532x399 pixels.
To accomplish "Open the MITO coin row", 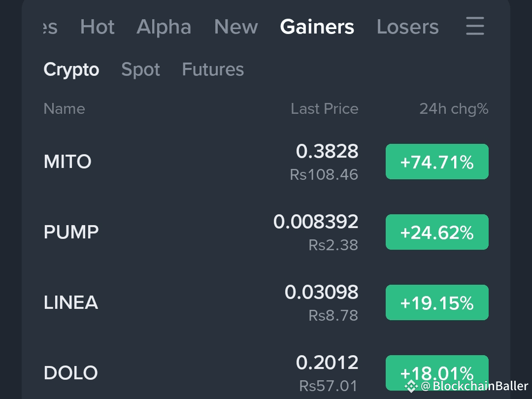I will (266, 162).
